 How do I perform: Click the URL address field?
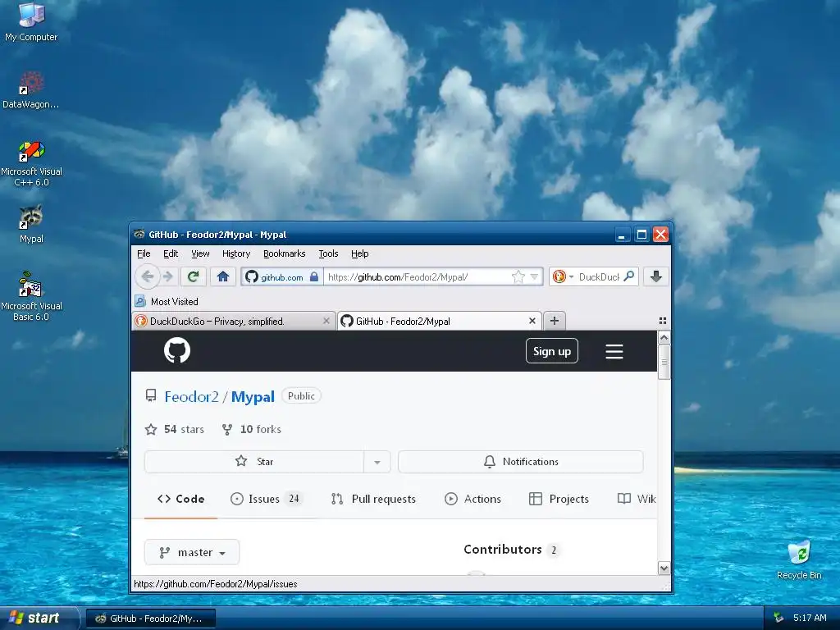pyautogui.click(x=418, y=277)
